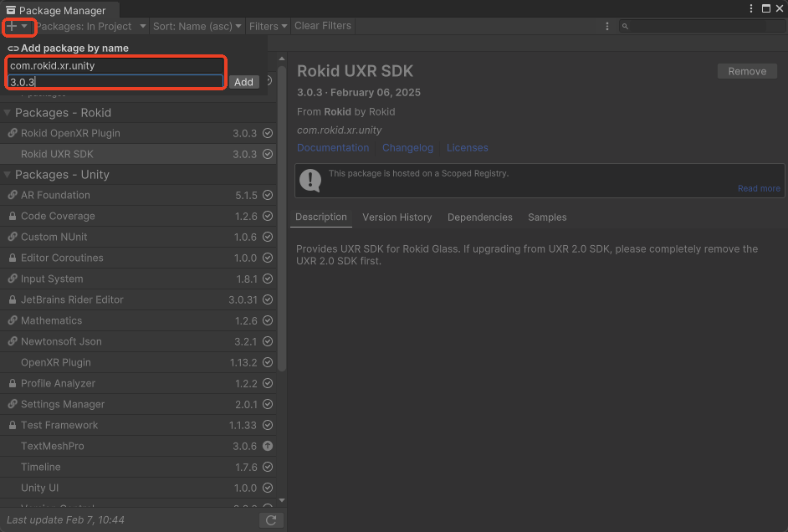This screenshot has height=532, width=788.
Task: Click the installed checkmark for Rokid UXR SDK
Action: [x=268, y=154]
